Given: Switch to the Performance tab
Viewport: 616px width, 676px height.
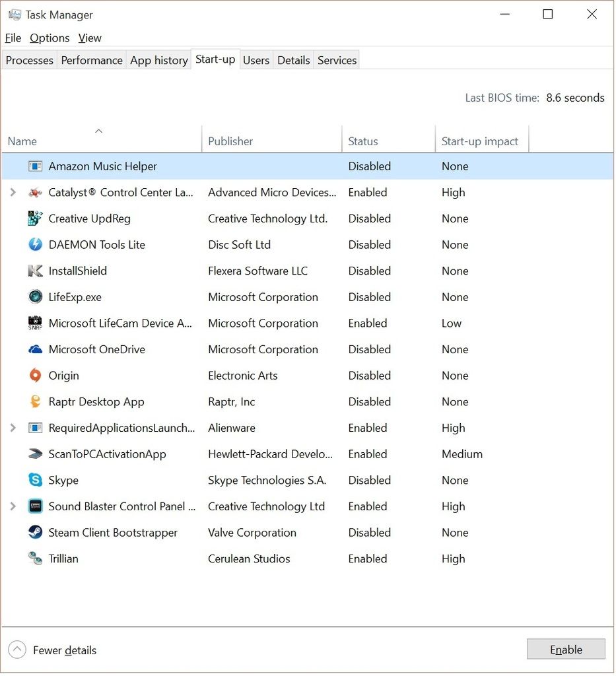Looking at the screenshot, I should click(92, 60).
